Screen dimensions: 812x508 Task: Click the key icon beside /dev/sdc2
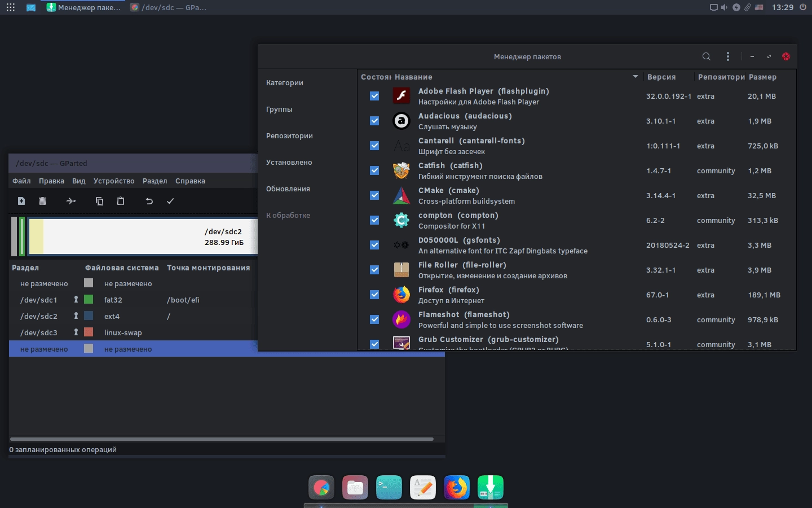(x=76, y=316)
